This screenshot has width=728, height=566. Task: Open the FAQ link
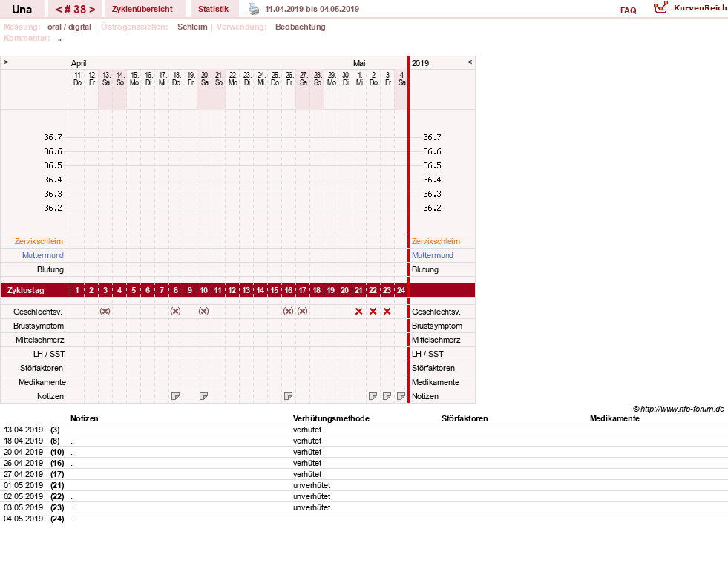click(x=628, y=10)
